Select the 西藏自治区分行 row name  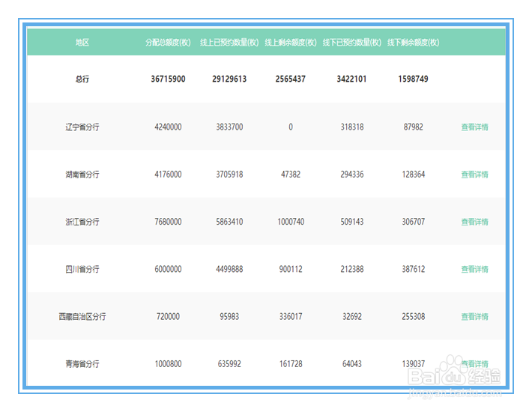(82, 317)
